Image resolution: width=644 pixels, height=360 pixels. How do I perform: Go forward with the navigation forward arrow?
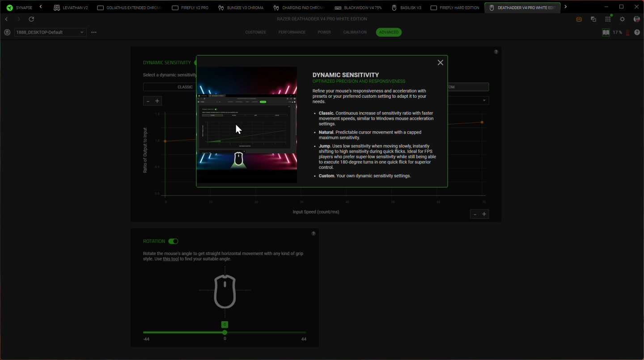pos(19,19)
